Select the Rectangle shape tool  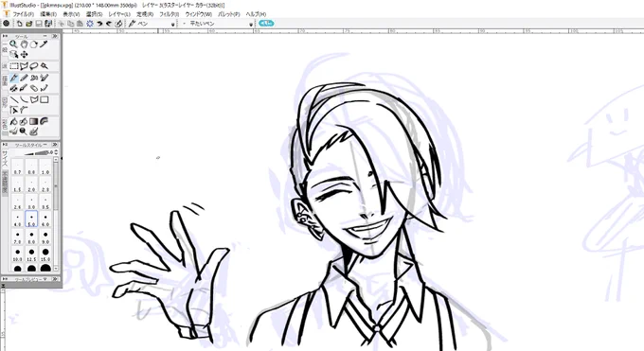tap(44, 99)
